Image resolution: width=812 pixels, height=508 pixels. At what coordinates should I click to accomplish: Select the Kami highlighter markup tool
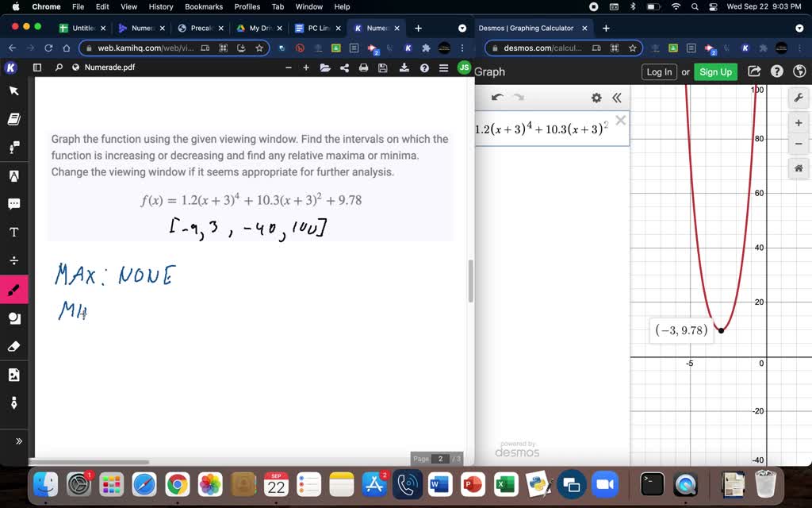tap(13, 175)
